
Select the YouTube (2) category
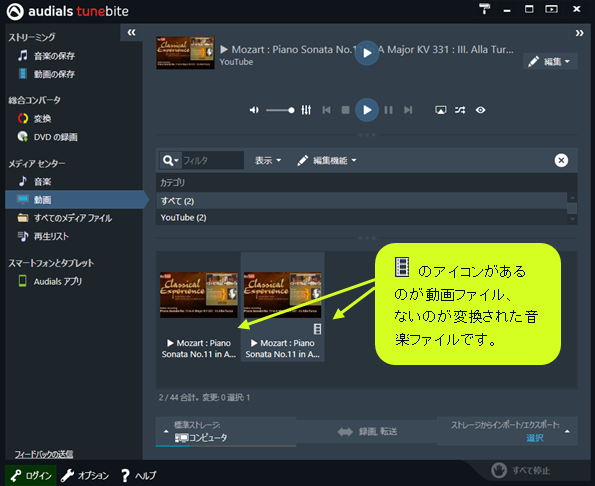coord(361,217)
